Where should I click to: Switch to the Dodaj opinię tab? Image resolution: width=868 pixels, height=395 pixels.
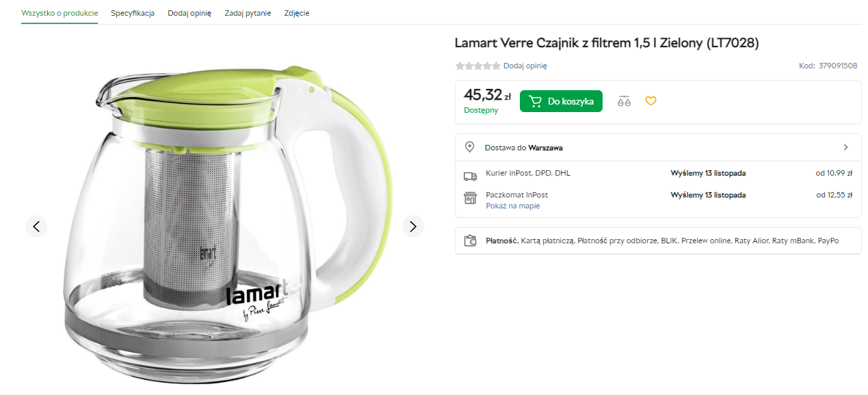[x=189, y=13]
